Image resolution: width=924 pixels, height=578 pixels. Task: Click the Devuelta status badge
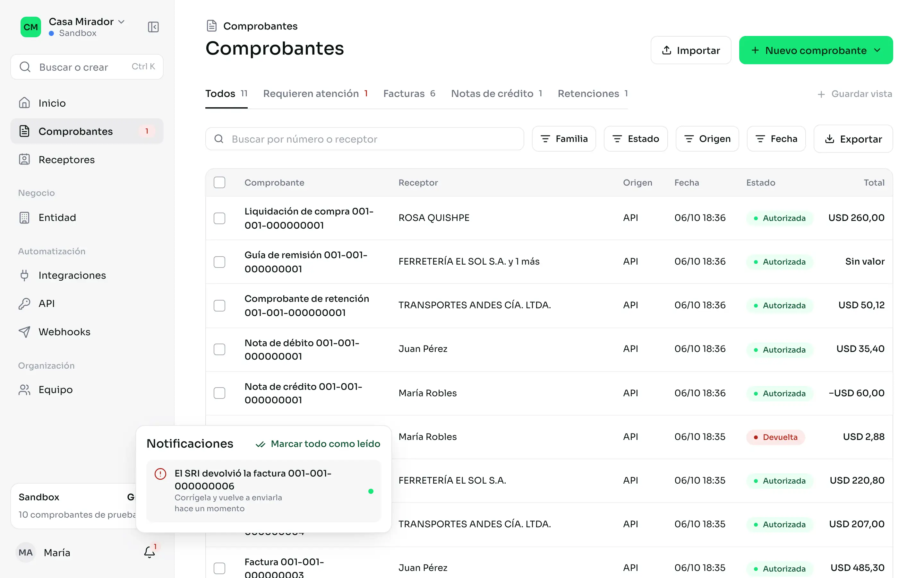point(775,437)
